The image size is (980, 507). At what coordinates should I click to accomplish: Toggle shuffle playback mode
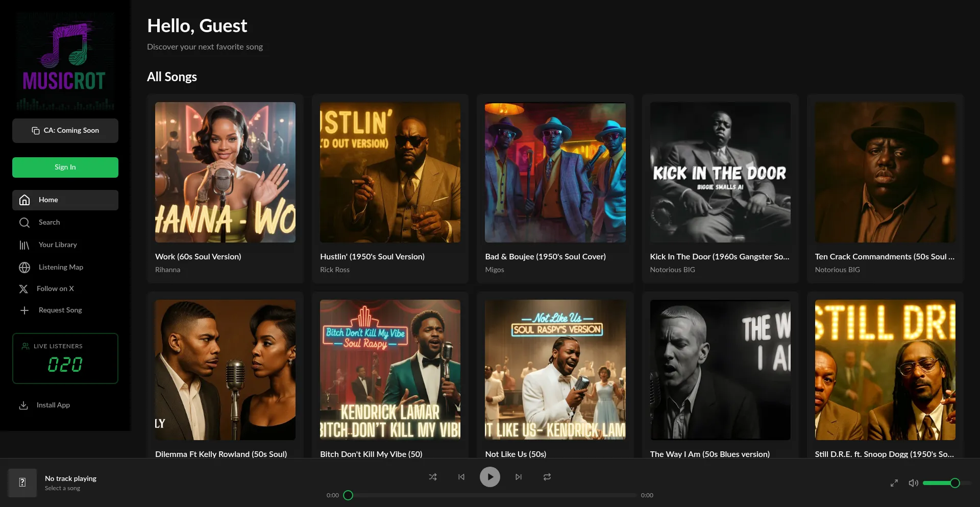coord(433,477)
